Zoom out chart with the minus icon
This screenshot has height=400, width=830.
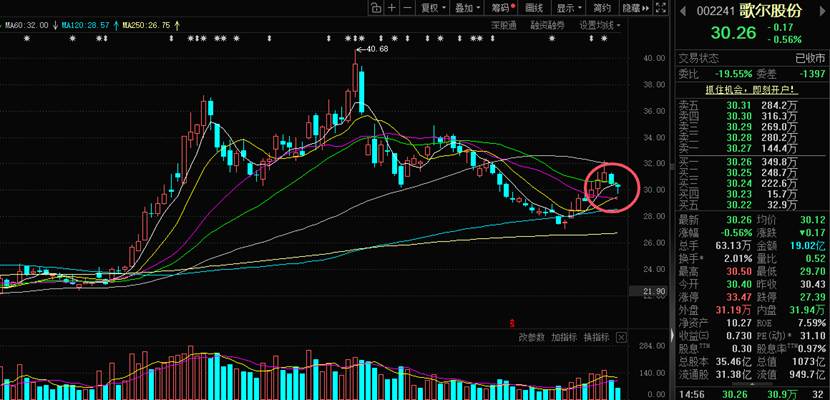tap(407, 7)
